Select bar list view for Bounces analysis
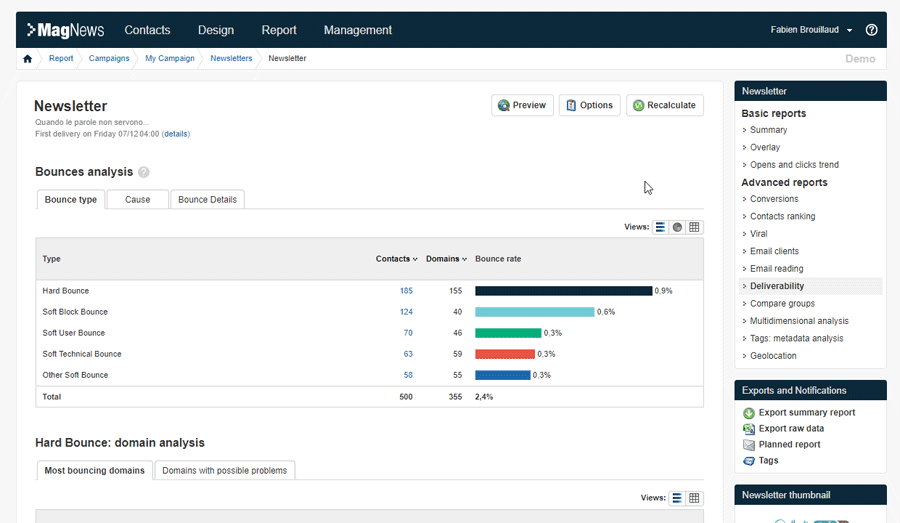900x523 pixels. (x=661, y=227)
